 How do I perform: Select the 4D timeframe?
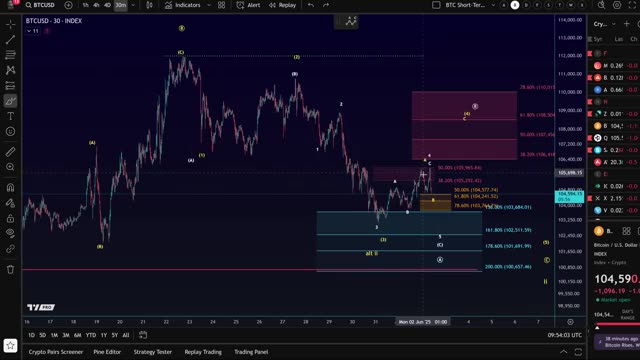107,5
